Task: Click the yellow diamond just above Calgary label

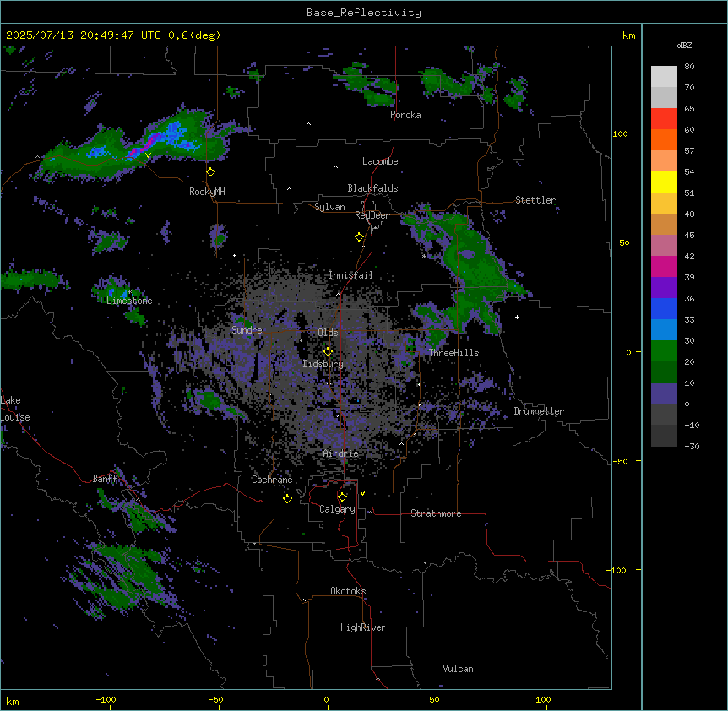Action: pos(342,497)
